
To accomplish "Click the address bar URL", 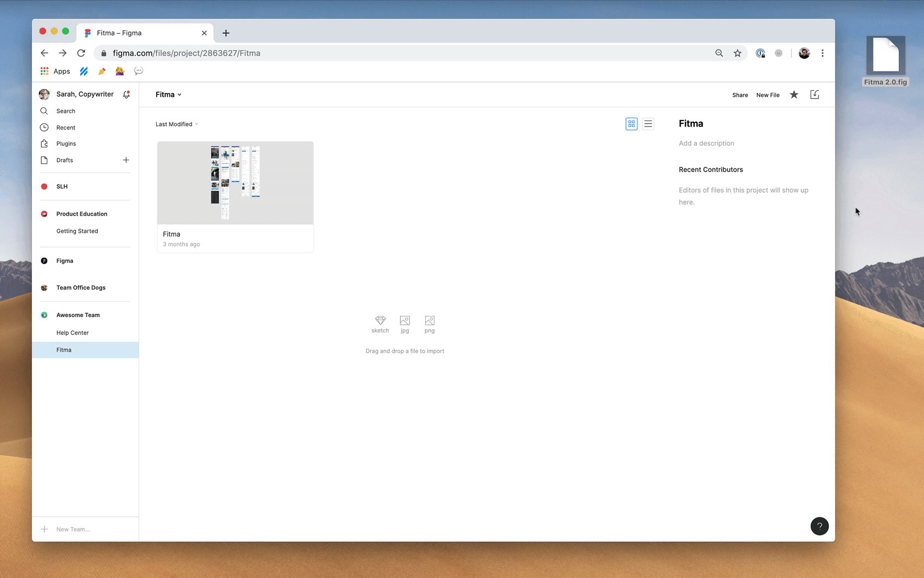I will [x=186, y=53].
